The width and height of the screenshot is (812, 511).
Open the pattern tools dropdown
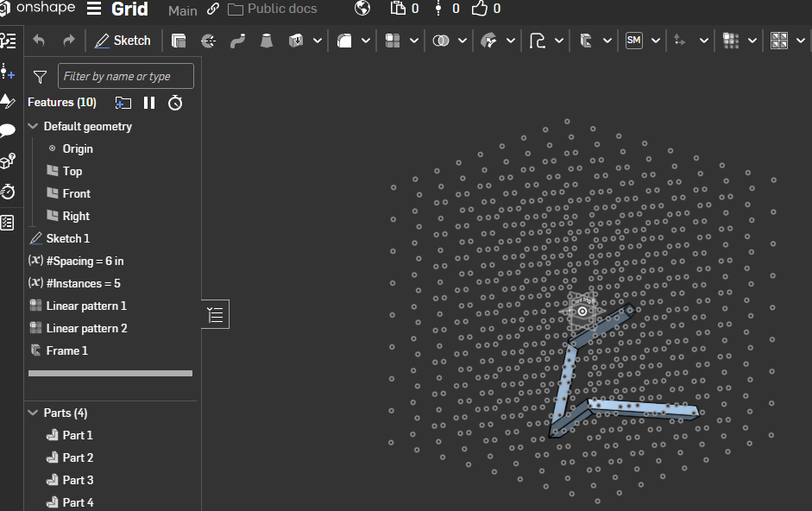[x=414, y=41]
